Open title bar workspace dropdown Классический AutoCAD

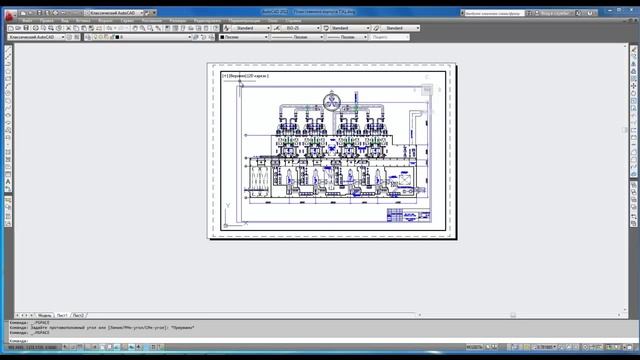tap(114, 13)
